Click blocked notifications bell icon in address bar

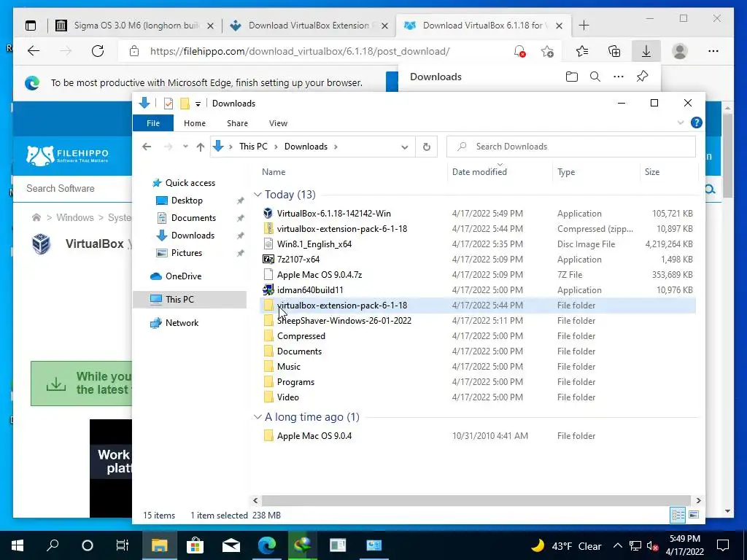tap(519, 51)
